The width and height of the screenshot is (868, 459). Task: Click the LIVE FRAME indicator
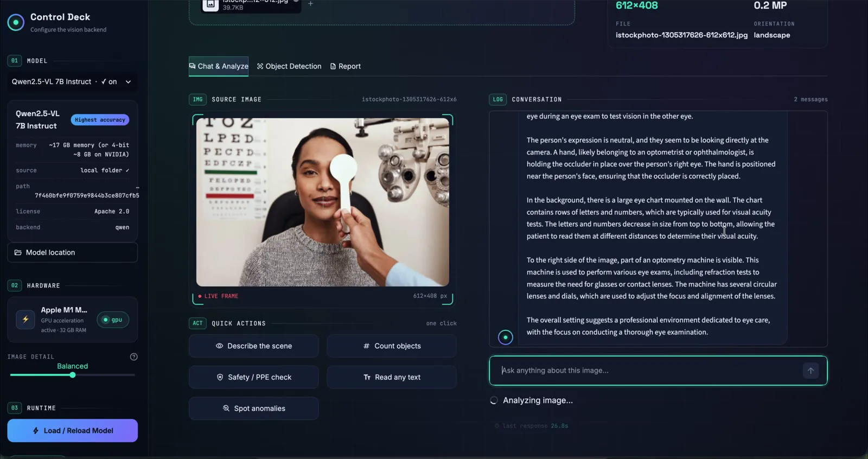coord(218,296)
